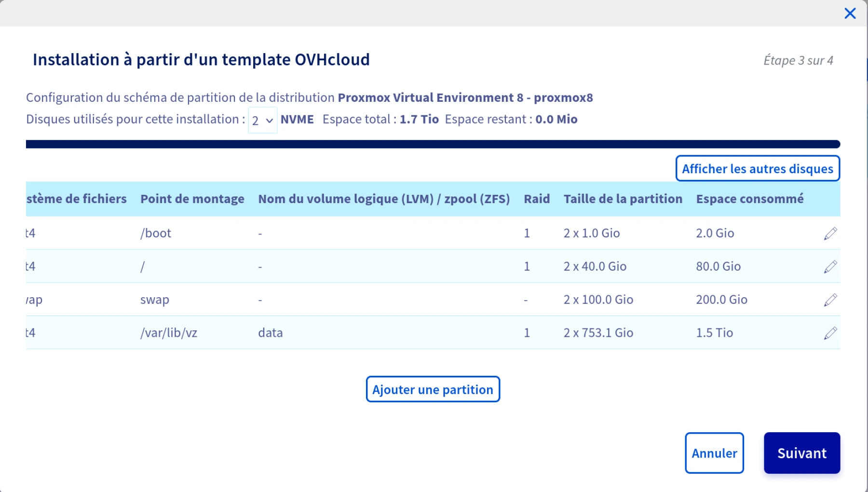Viewport: 868px width, 492px height.
Task: Select the Raid column header
Action: pyautogui.click(x=536, y=199)
